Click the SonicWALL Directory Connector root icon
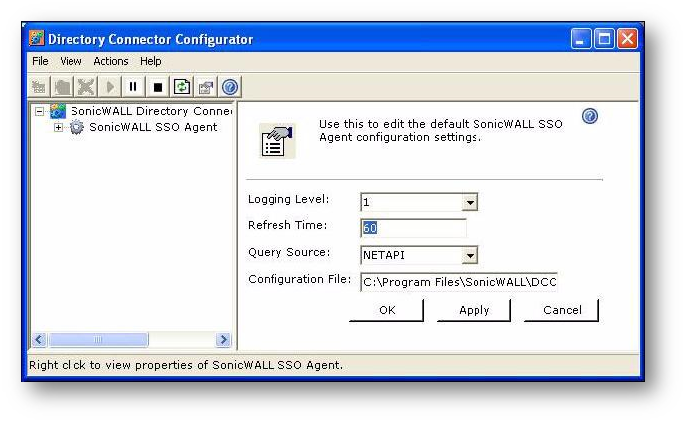The width and height of the screenshot is (687, 424). tap(58, 111)
